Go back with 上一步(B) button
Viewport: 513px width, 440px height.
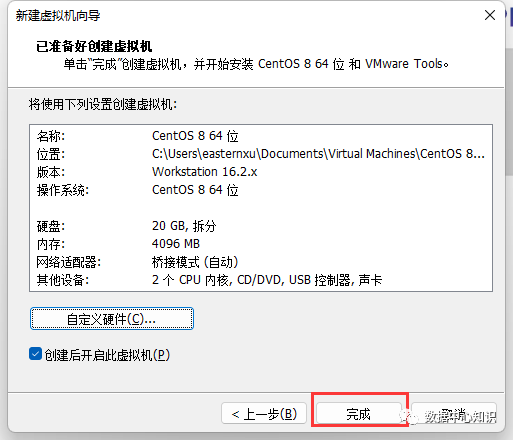264,414
